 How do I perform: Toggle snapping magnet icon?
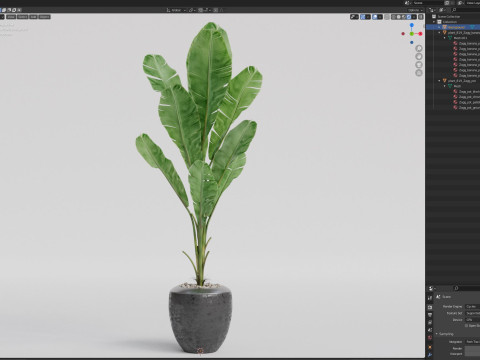[x=201, y=10]
